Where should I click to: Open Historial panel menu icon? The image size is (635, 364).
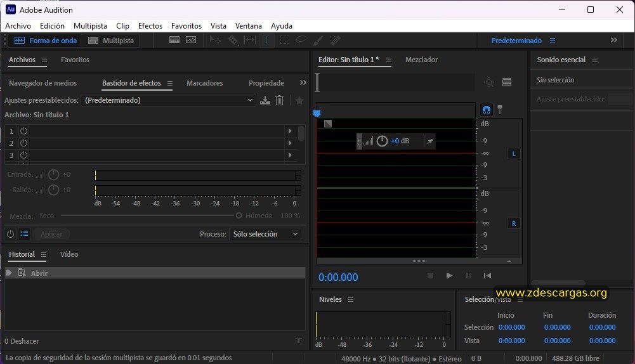[x=43, y=255]
